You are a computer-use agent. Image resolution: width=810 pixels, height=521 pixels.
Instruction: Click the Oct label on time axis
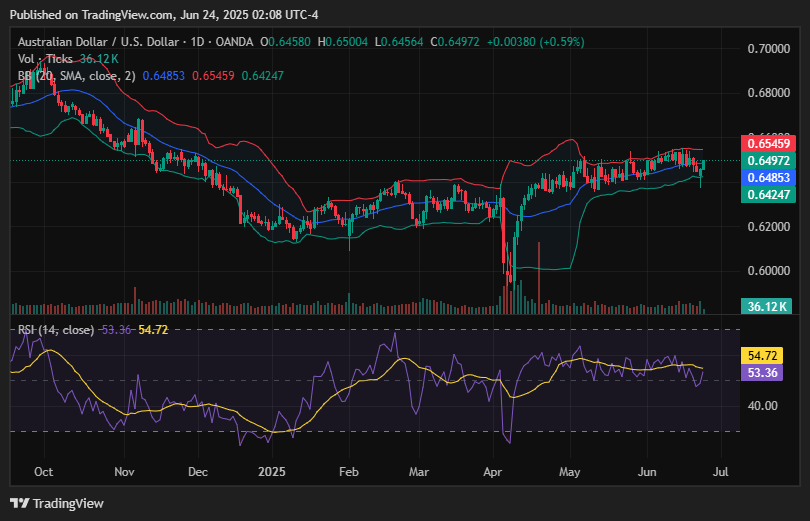(x=43, y=472)
